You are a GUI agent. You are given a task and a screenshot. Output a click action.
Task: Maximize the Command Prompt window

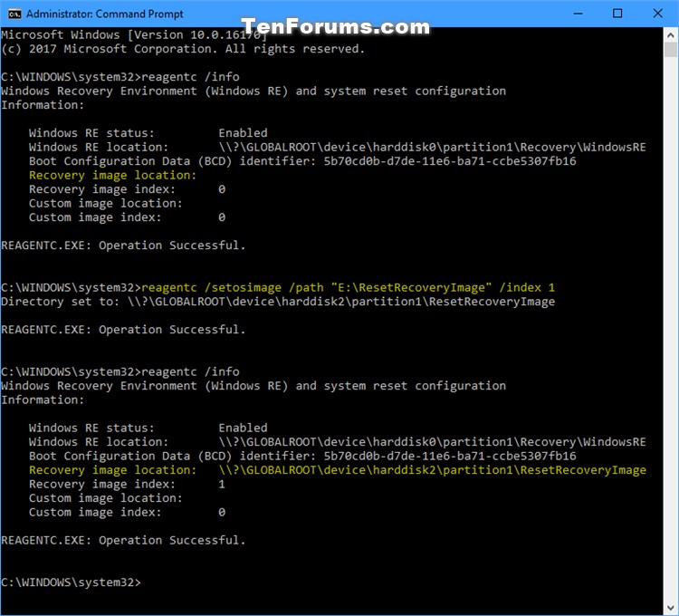click(617, 14)
